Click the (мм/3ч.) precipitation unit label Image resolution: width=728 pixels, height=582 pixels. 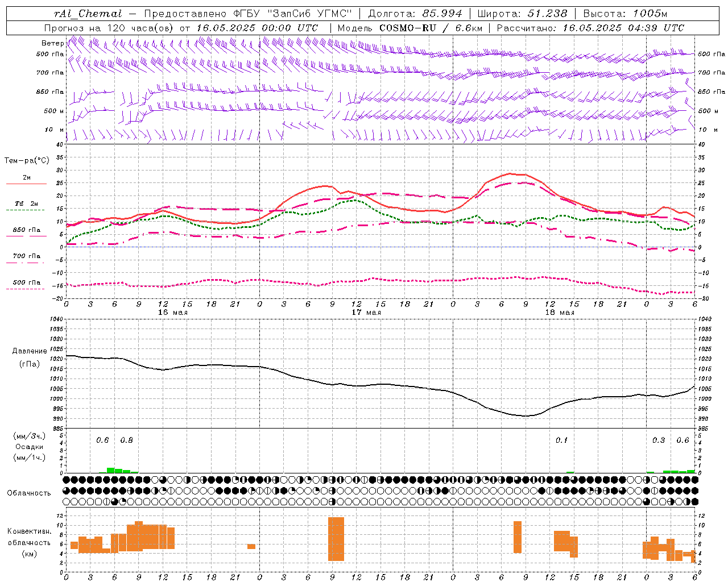click(x=30, y=436)
